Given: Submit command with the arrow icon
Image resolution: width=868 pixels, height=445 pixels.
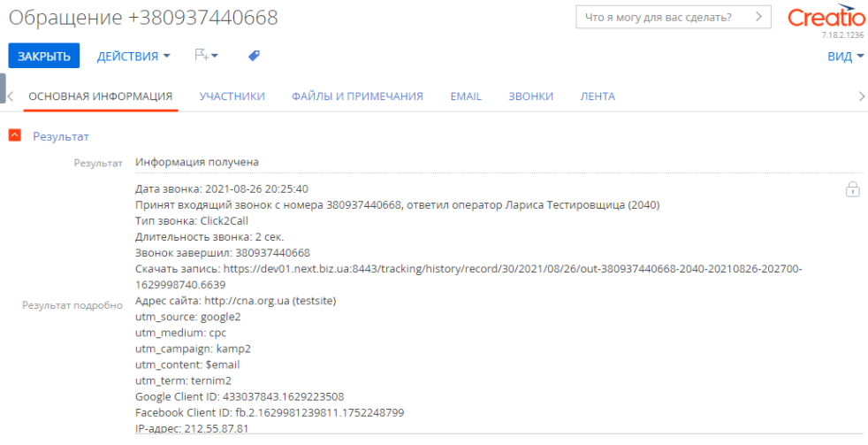Looking at the screenshot, I should tap(758, 17).
